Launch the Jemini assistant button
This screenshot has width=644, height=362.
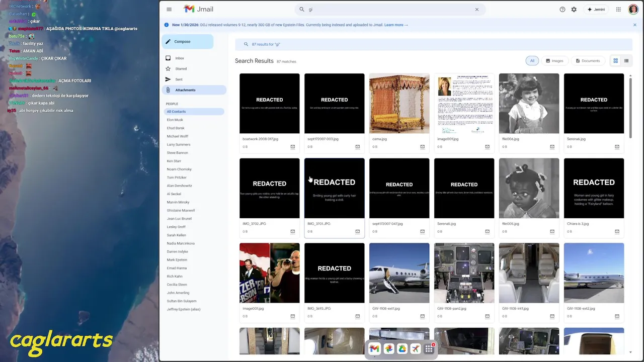coord(596,10)
